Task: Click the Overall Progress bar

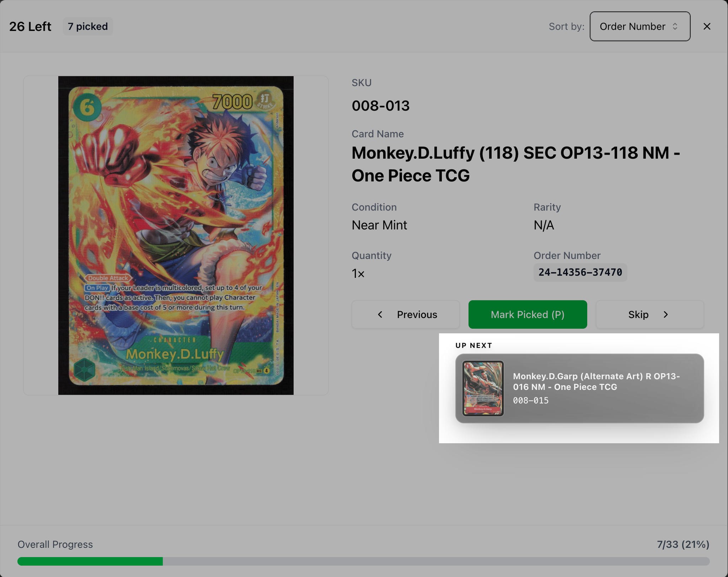Action: tap(363, 561)
